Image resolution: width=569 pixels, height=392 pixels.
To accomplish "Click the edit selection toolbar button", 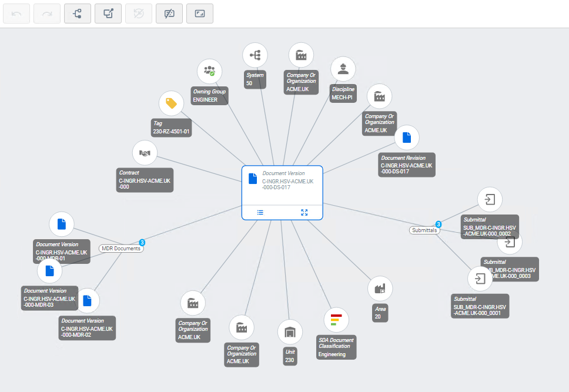I will tap(108, 14).
